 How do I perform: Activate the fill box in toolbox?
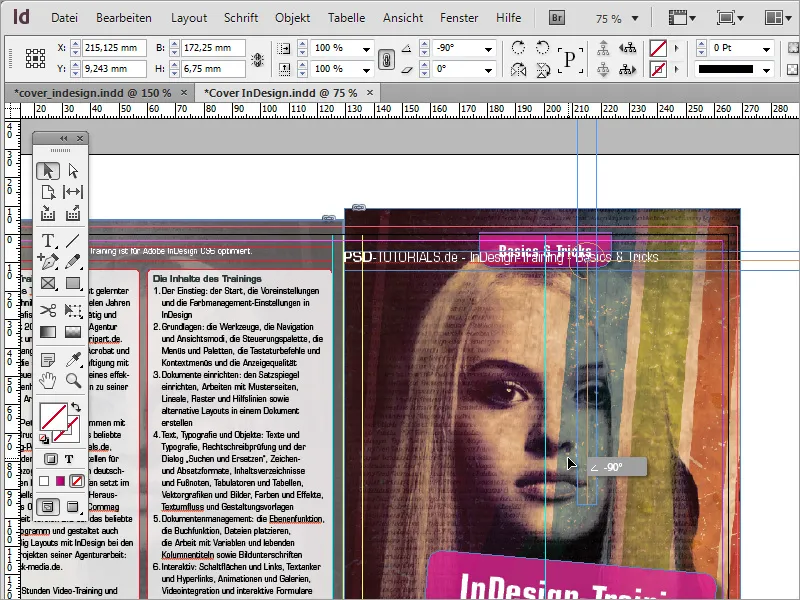[54, 417]
